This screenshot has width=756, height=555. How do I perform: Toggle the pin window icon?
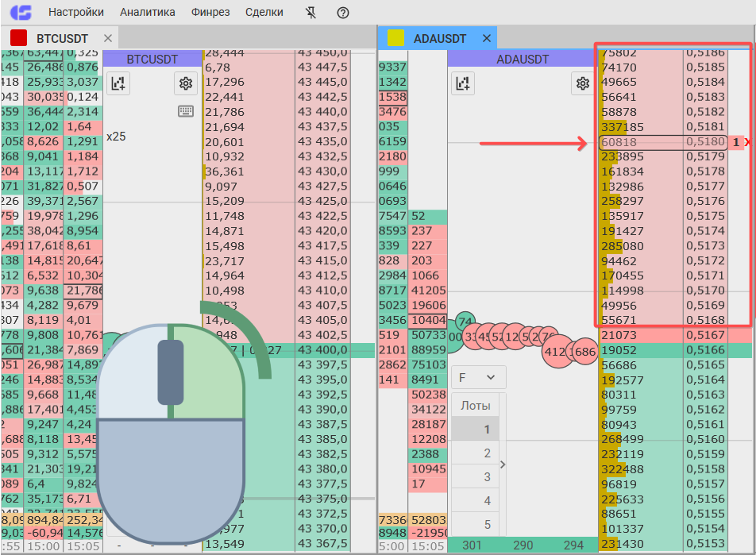coord(311,13)
